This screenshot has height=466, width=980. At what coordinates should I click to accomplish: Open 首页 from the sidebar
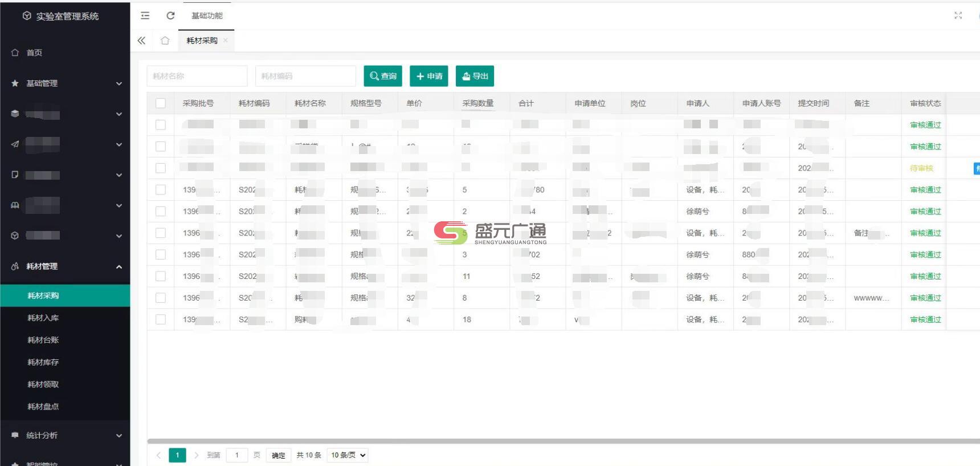click(34, 52)
